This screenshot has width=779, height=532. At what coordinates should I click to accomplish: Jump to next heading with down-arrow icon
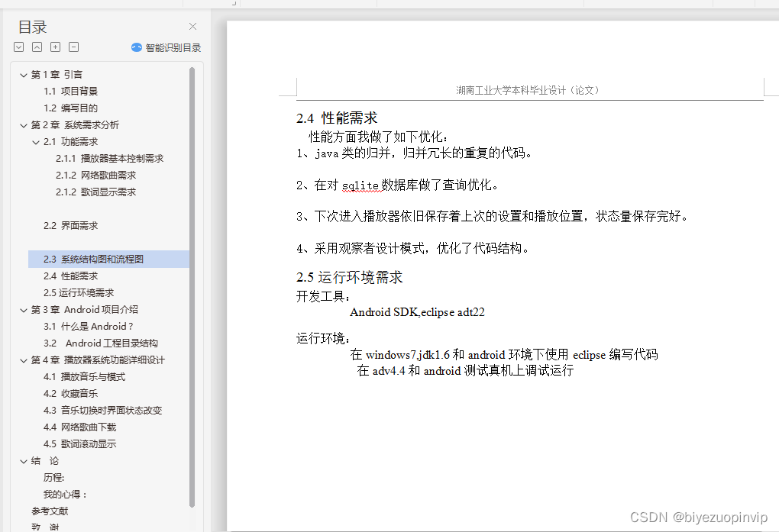click(x=18, y=47)
